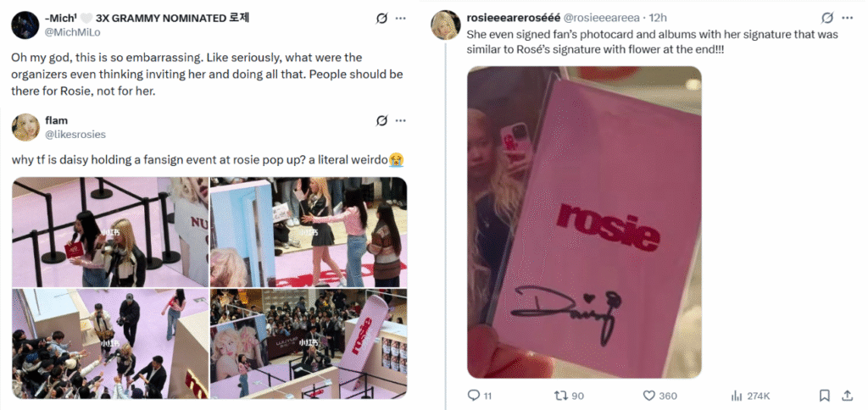Viewport: 868px width, 410px height.
Task: Click the share icon on the tweet
Action: [x=847, y=395]
